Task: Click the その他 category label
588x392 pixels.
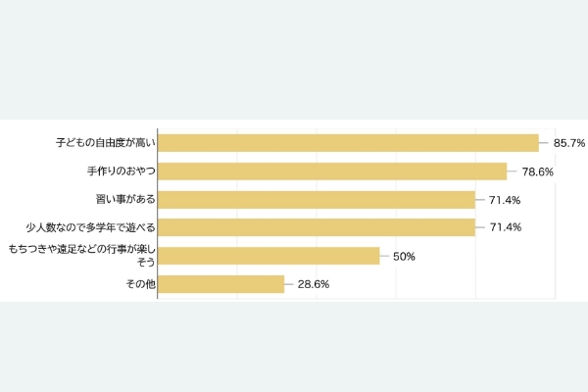Action: [140, 284]
